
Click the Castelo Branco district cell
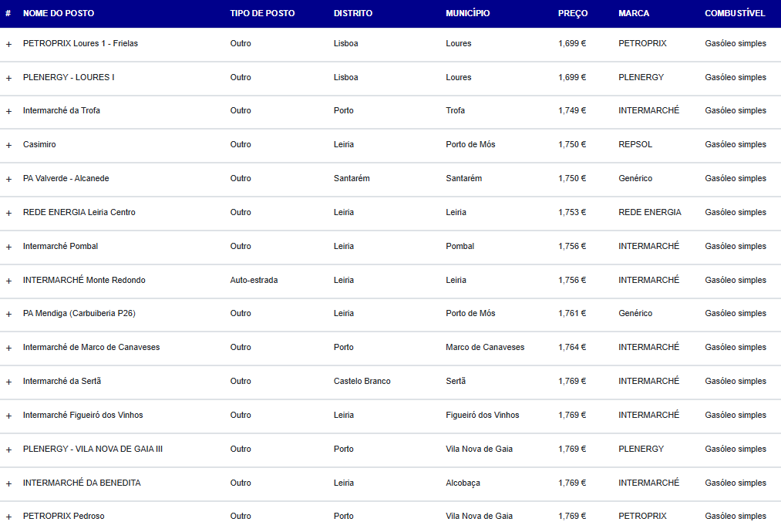(x=362, y=381)
